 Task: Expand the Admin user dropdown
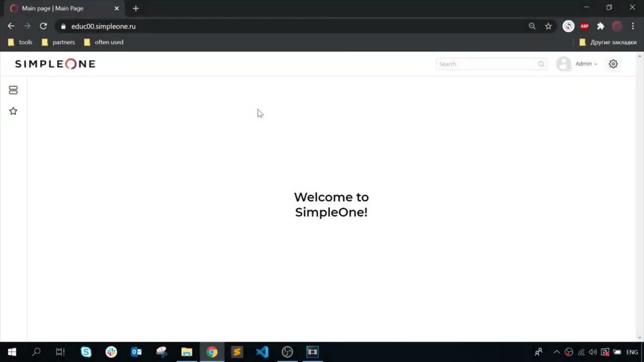586,64
